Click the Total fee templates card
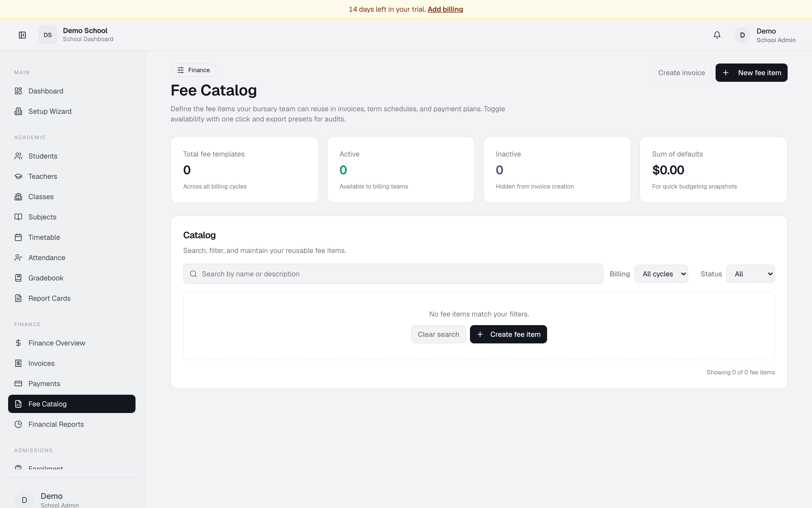The height and width of the screenshot is (508, 812). coord(244,170)
